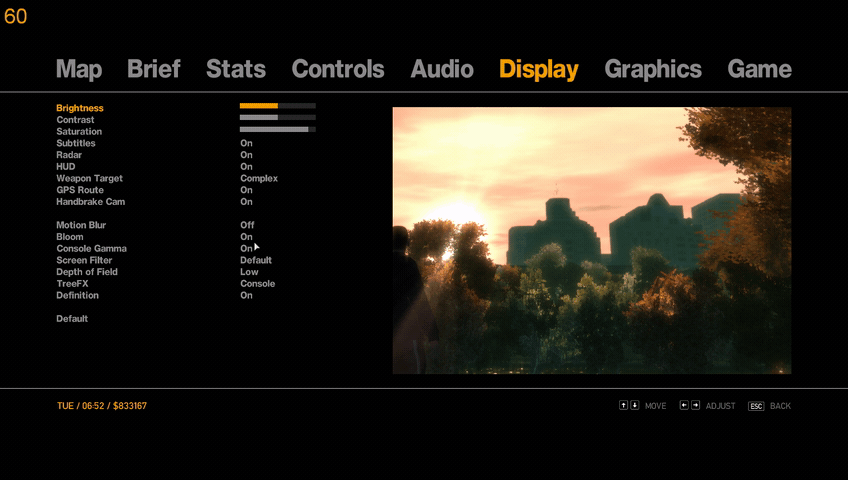
Task: Select the Bloom label
Action: [x=70, y=237]
